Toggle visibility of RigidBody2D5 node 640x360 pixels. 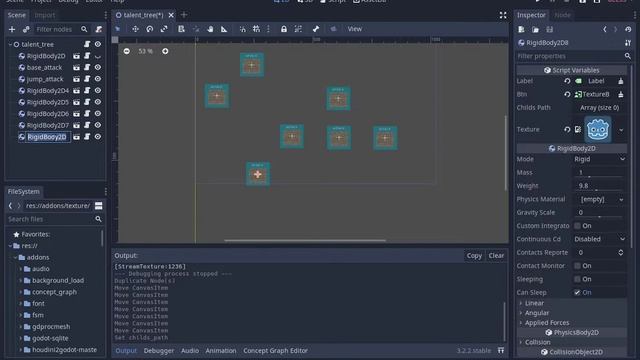coord(98,102)
